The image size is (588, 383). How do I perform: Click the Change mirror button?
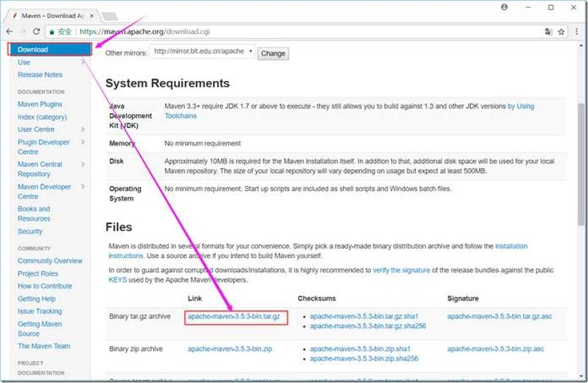click(273, 53)
